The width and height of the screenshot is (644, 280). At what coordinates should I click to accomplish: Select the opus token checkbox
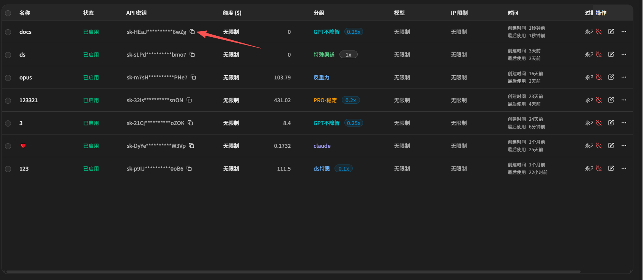pos(8,78)
